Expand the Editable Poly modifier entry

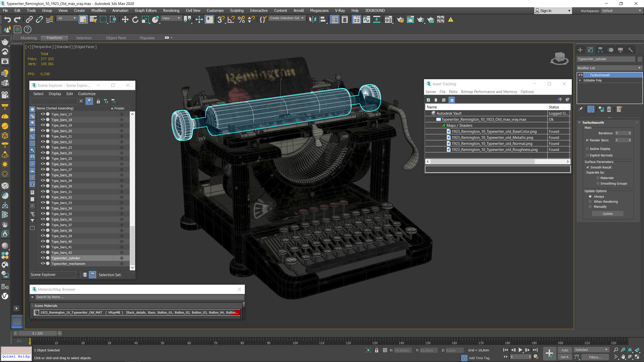580,80
